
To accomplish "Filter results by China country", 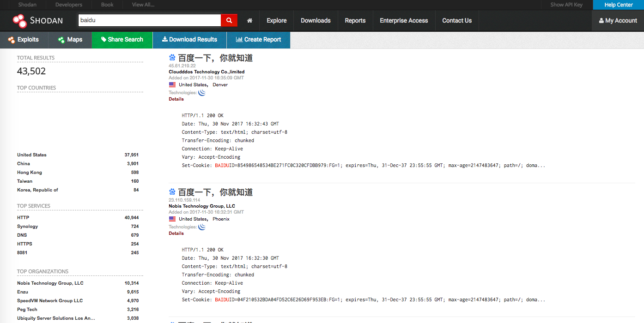I will (x=24, y=164).
